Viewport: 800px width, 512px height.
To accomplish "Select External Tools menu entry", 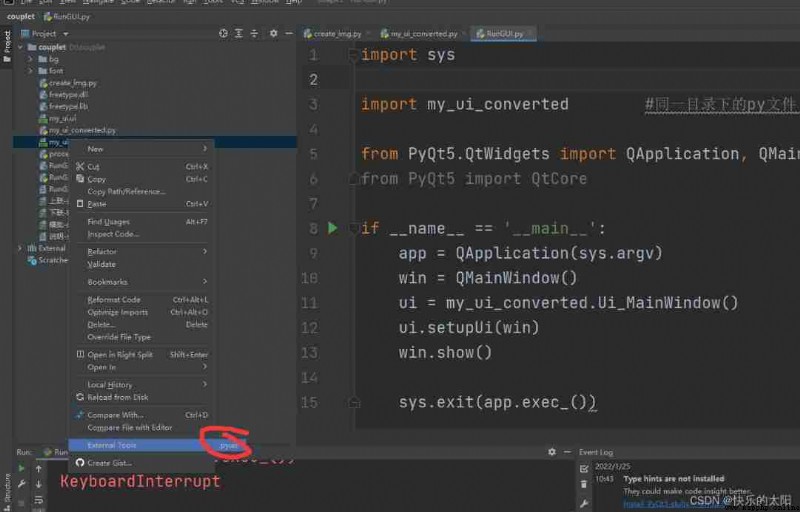I will (141, 445).
